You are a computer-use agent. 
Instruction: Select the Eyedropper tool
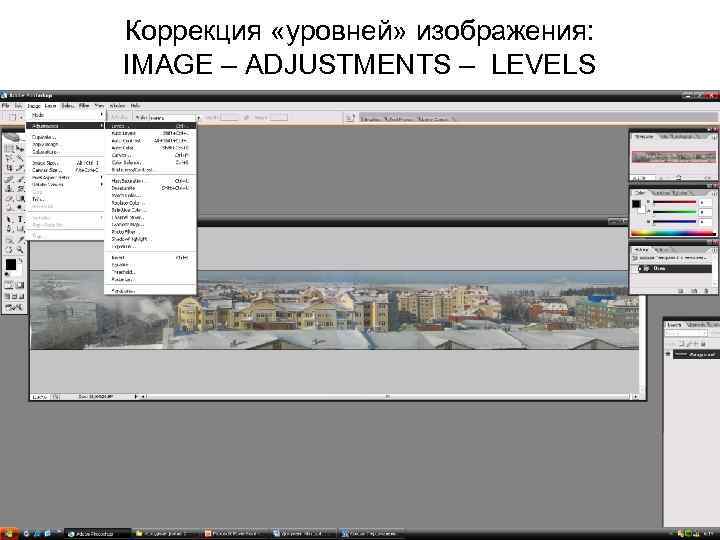20,240
